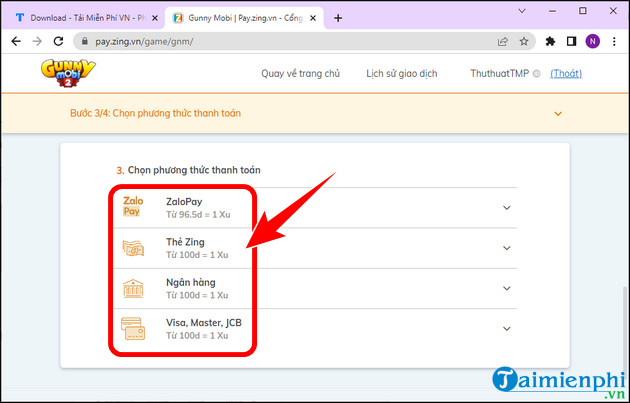The height and width of the screenshot is (403, 630).
Task: Close the Download - Tải Miễn Phí tab
Action: point(155,18)
